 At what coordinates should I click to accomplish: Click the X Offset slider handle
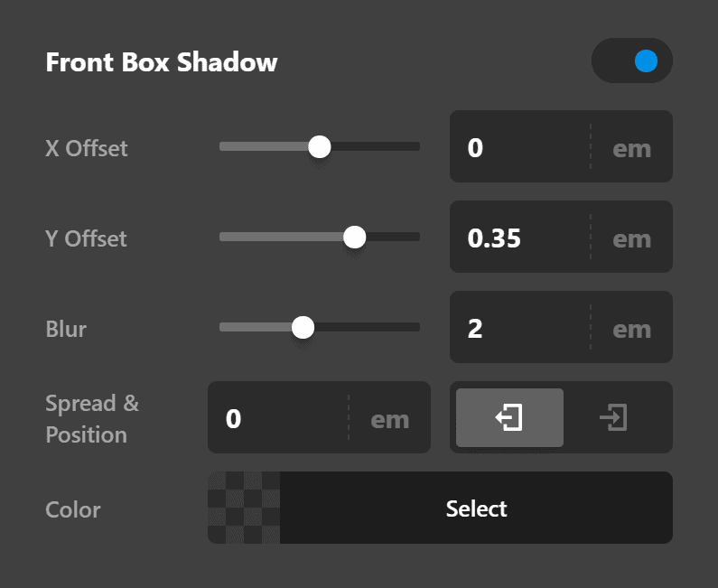coord(320,146)
